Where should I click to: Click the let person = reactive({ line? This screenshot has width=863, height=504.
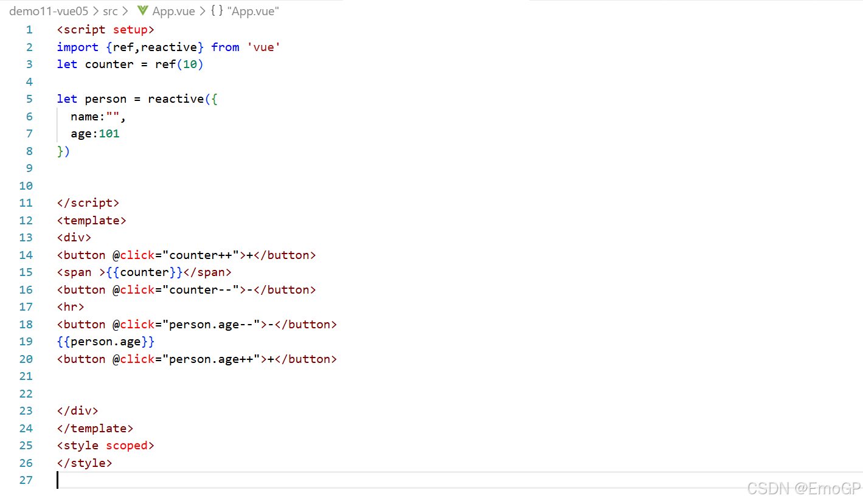[x=137, y=99]
